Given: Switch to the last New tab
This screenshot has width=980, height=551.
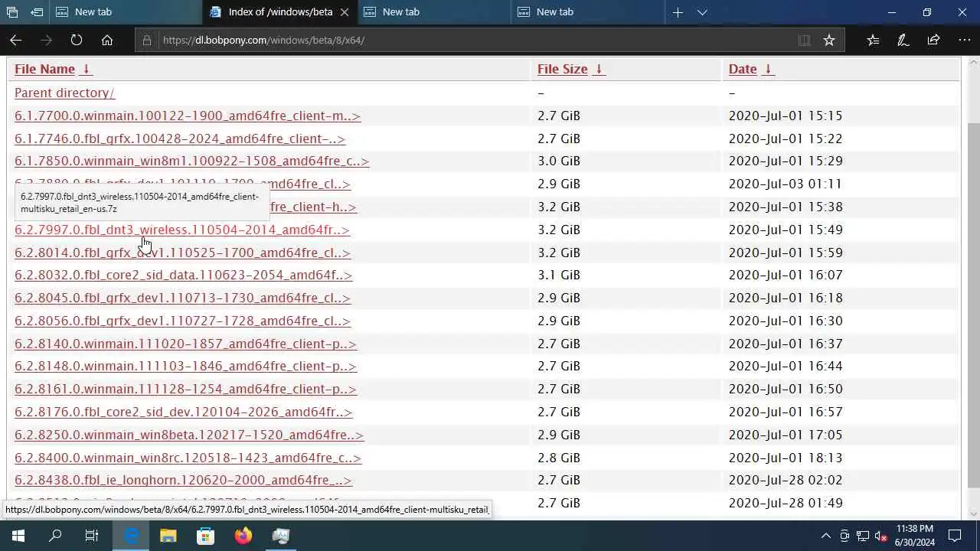Looking at the screenshot, I should [587, 12].
